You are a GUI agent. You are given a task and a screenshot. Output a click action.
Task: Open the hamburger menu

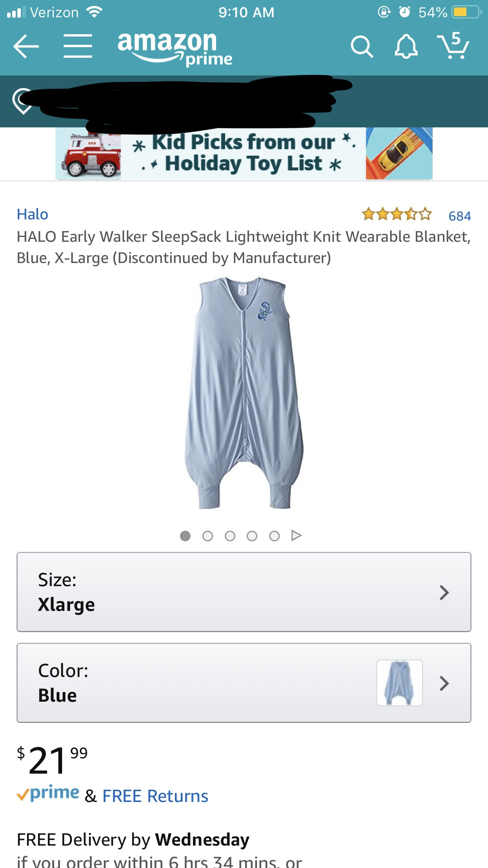click(78, 46)
